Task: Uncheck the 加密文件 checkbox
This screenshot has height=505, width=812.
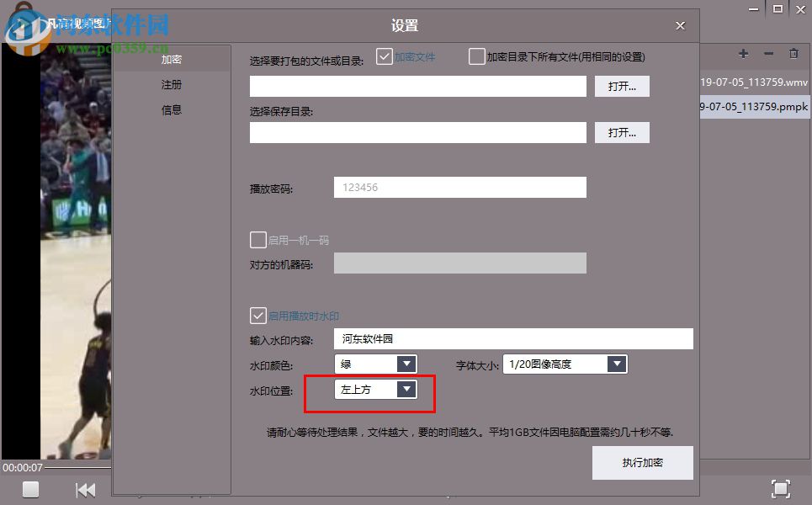Action: [x=385, y=56]
